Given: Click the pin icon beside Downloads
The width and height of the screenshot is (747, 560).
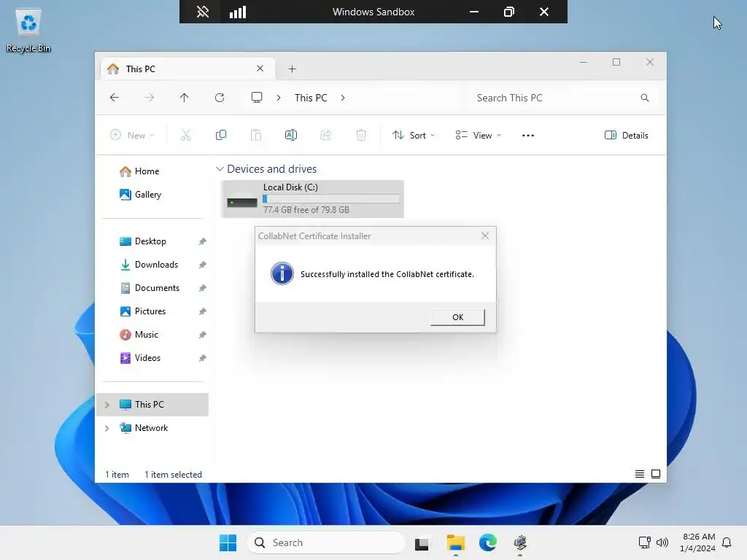Looking at the screenshot, I should (x=203, y=265).
